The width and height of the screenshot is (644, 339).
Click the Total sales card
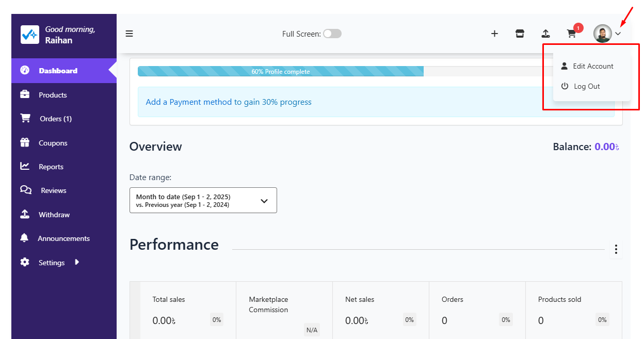tap(188, 310)
